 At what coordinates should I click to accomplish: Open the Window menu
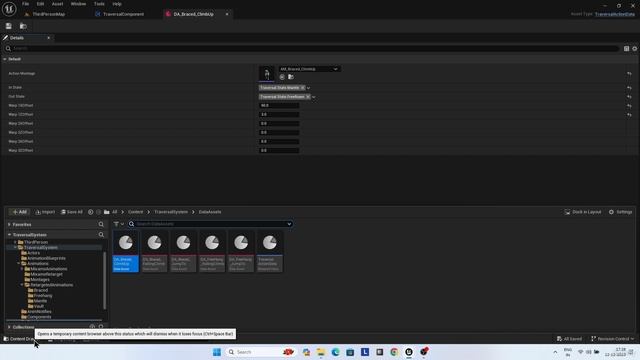[x=78, y=4]
